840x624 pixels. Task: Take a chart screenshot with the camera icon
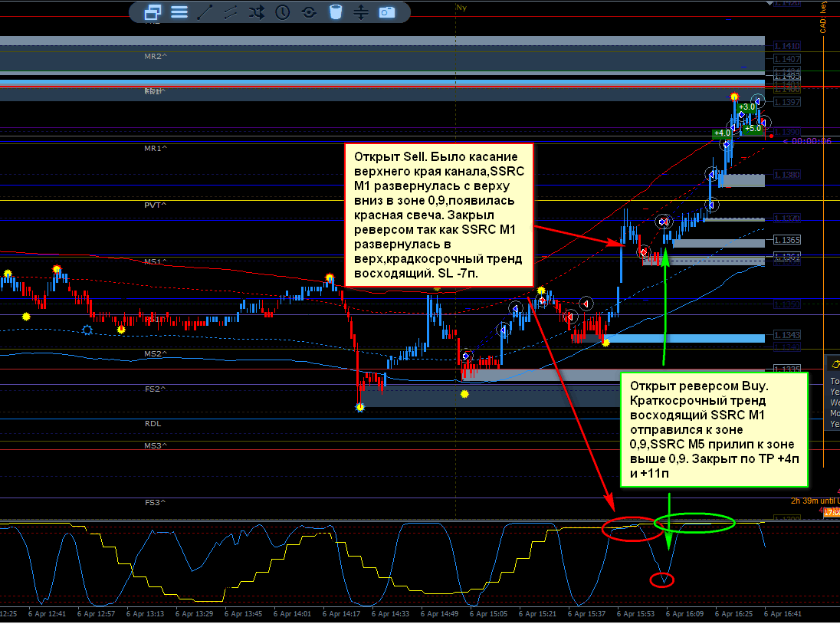click(387, 11)
